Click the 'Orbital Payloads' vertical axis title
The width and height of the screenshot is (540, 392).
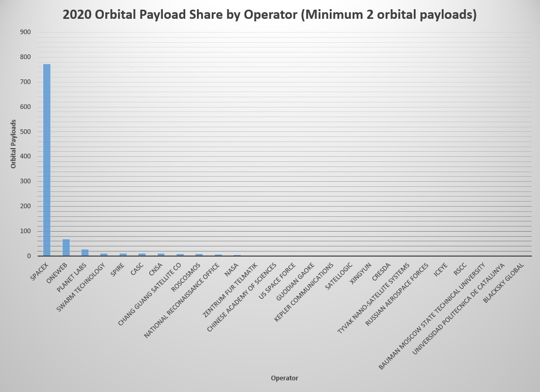pyautogui.click(x=14, y=144)
